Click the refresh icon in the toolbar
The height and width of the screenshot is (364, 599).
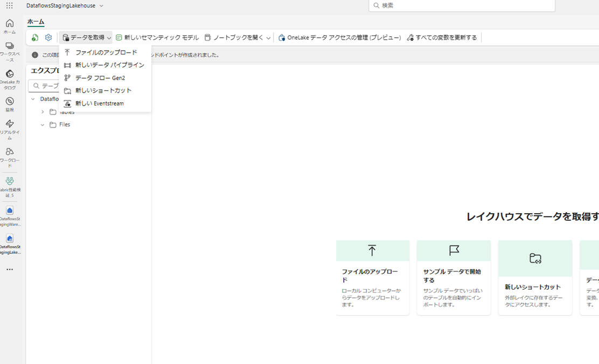35,38
